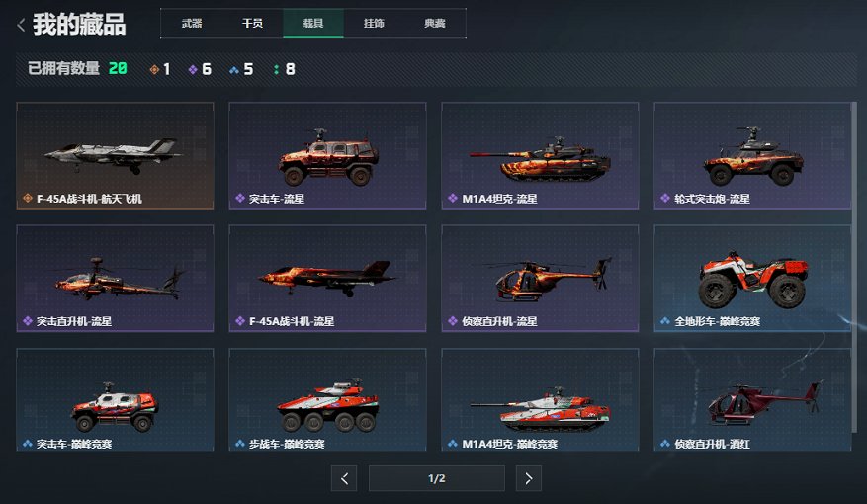
Task: Pick the 全地形车-巅峰竞赛 ATV card
Action: [x=752, y=279]
